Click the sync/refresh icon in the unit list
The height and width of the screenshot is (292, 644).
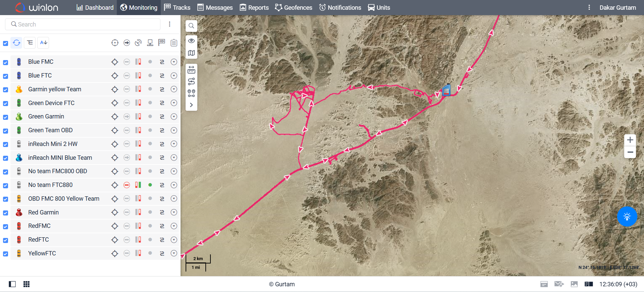tap(16, 43)
